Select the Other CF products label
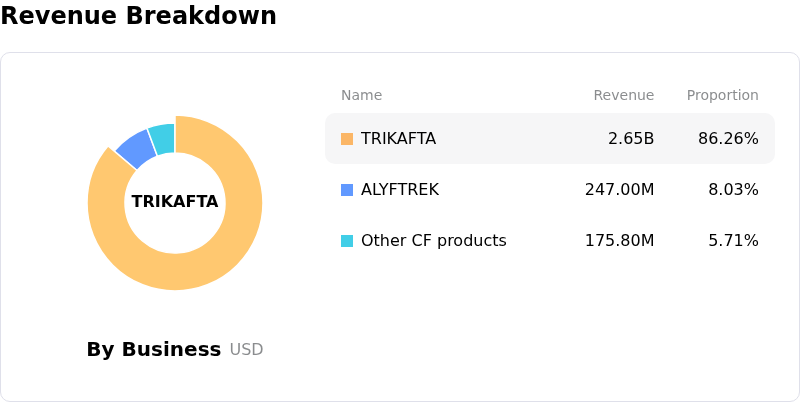 coord(433,241)
